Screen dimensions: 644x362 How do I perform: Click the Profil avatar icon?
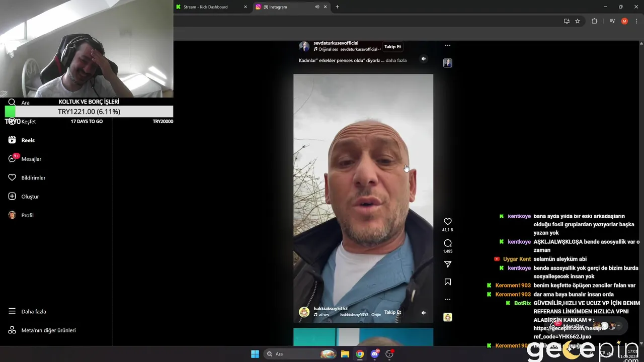coord(12,215)
